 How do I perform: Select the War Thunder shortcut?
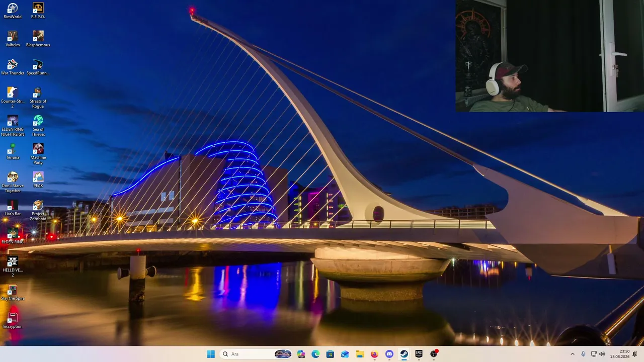pos(13,67)
